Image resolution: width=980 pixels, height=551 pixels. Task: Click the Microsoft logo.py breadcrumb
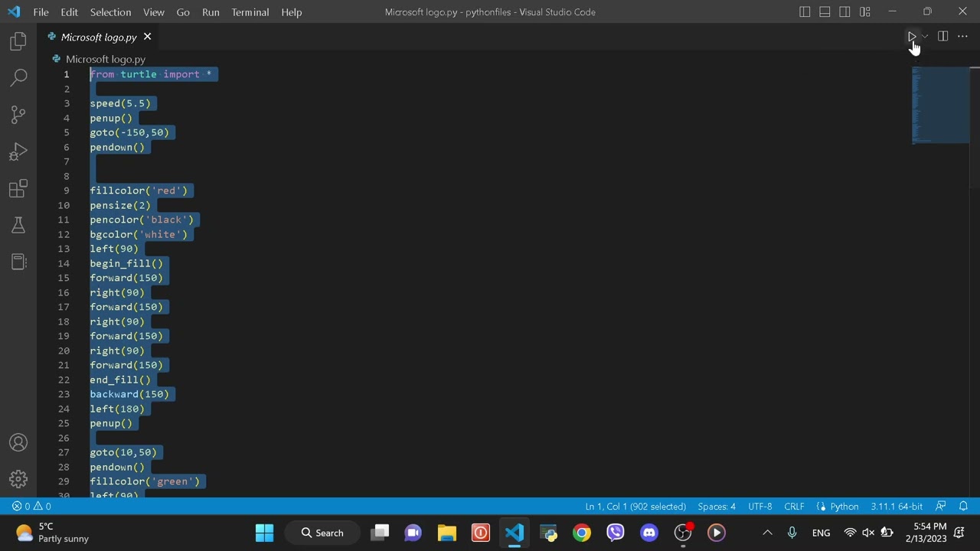pyautogui.click(x=106, y=59)
